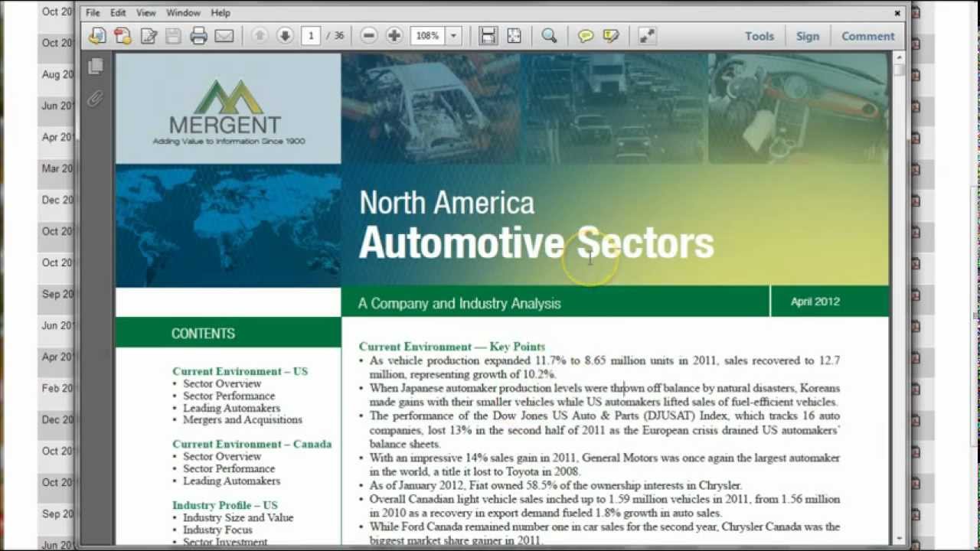Click the 'Industry Profile – US' heading
The width and height of the screenshot is (980, 551).
(x=224, y=505)
